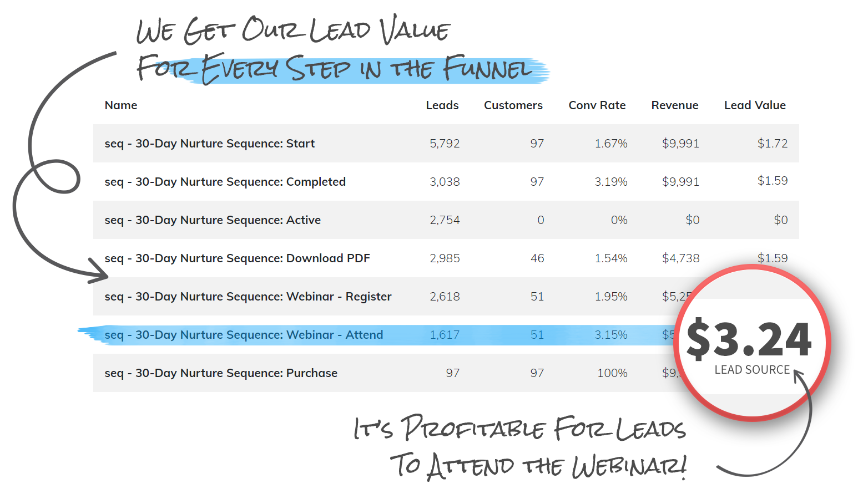This screenshot has width=863, height=504.
Task: Sort by the Leads column header
Action: (442, 105)
